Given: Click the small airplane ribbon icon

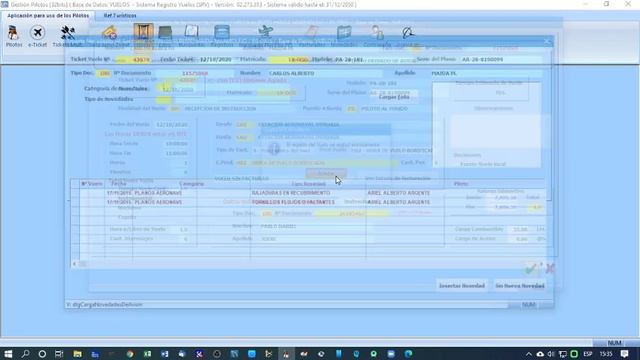Looking at the screenshot, I should tap(265, 33).
